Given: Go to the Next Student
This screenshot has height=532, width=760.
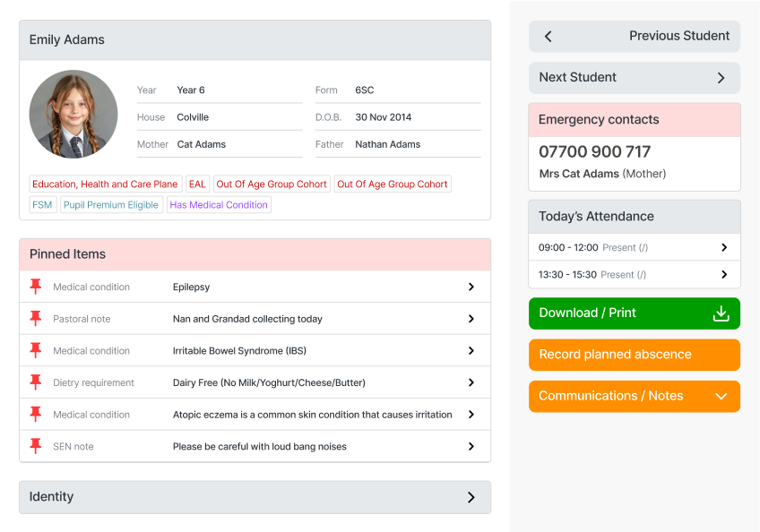Looking at the screenshot, I should 634,78.
